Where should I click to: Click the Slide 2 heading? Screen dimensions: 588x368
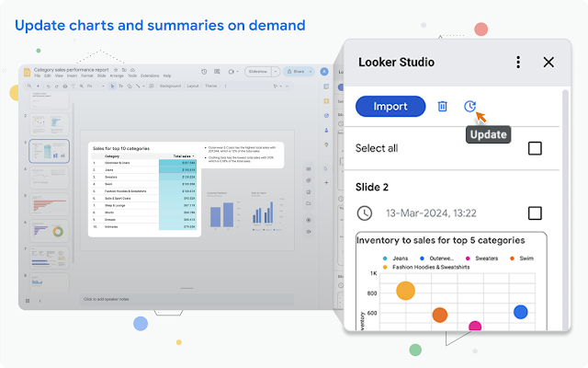(x=371, y=187)
